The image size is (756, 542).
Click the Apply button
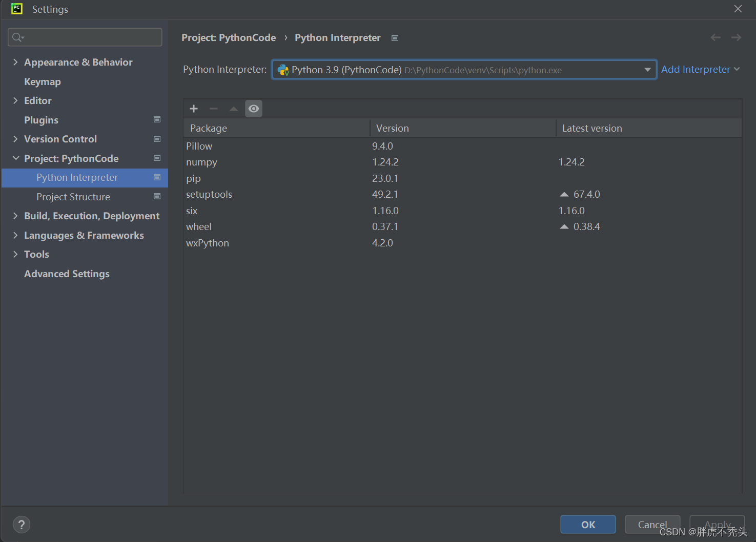click(717, 525)
